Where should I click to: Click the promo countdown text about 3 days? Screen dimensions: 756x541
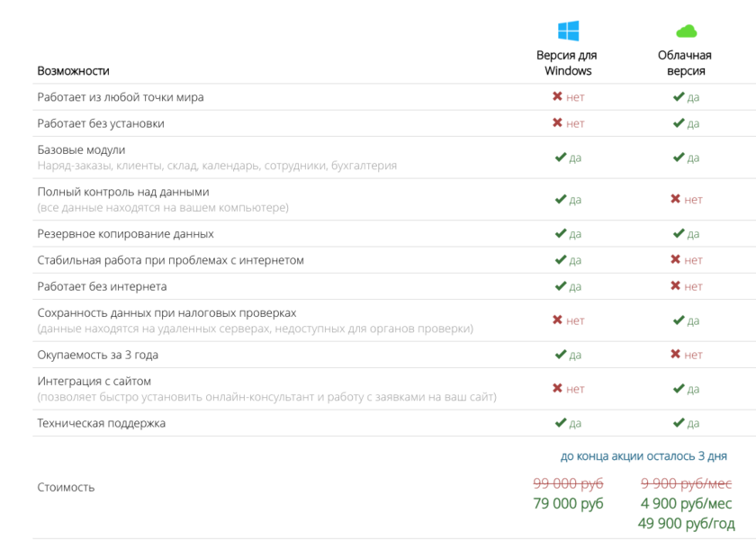pos(643,456)
